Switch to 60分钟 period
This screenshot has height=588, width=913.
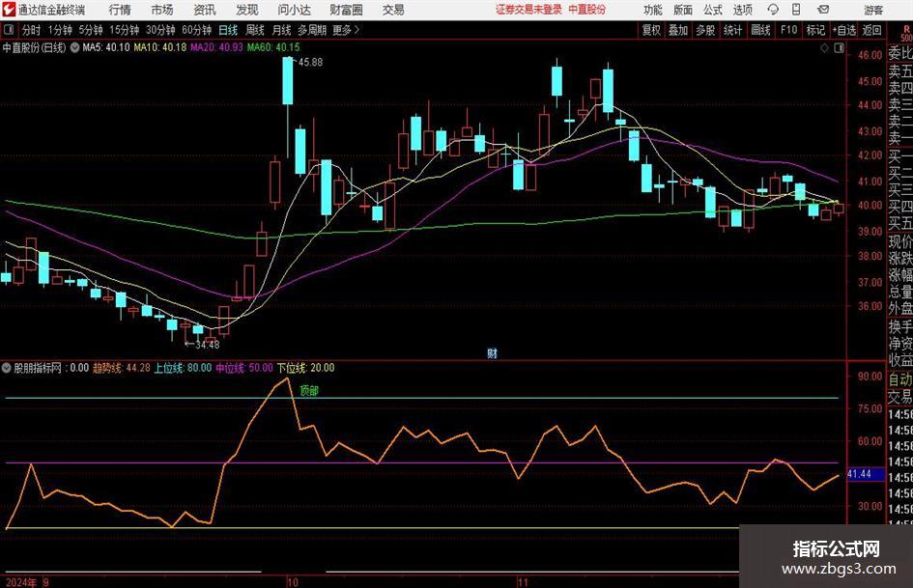pyautogui.click(x=196, y=30)
